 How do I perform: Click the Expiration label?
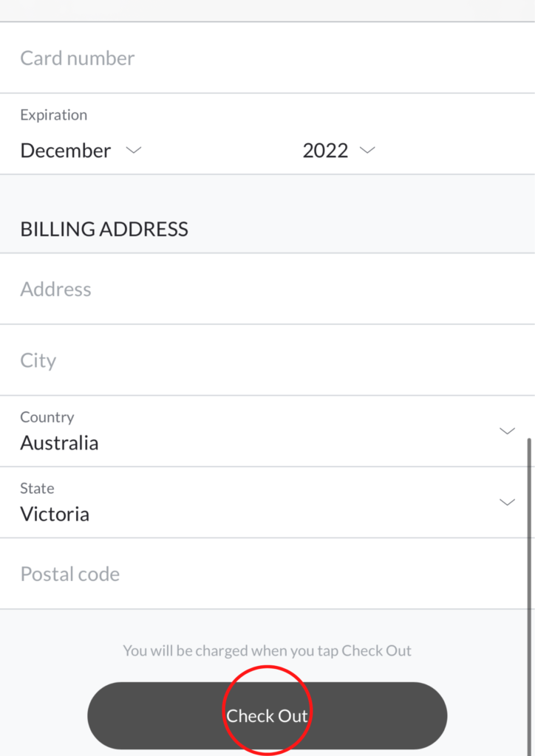[53, 115]
